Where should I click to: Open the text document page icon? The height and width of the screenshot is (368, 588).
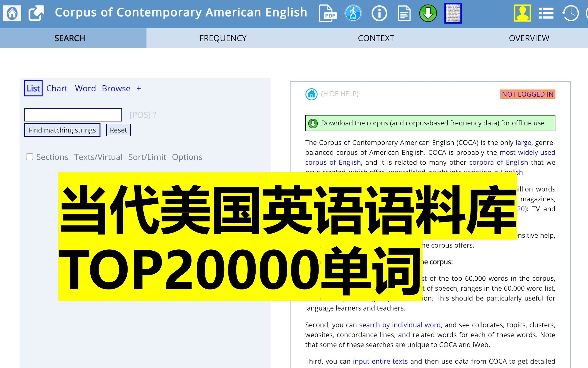(404, 13)
